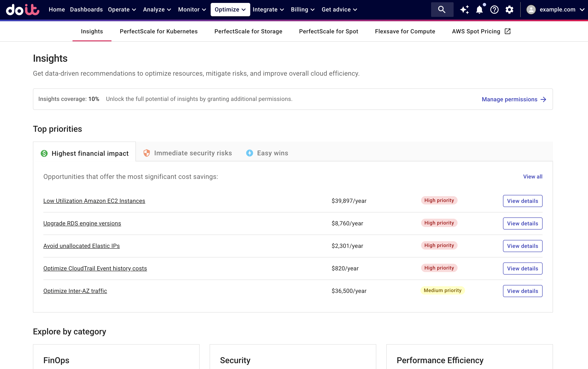Expand the Get advice menu
This screenshot has width=588, height=369.
tap(339, 10)
